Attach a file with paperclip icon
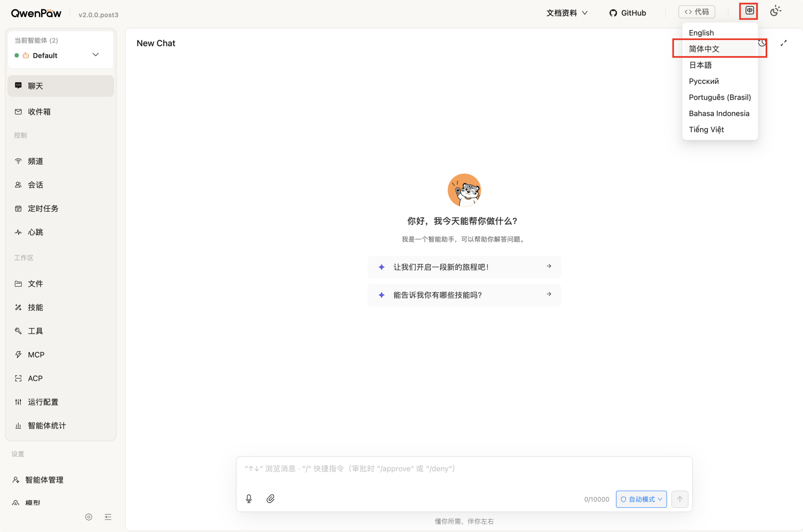Image resolution: width=803 pixels, height=532 pixels. point(270,499)
